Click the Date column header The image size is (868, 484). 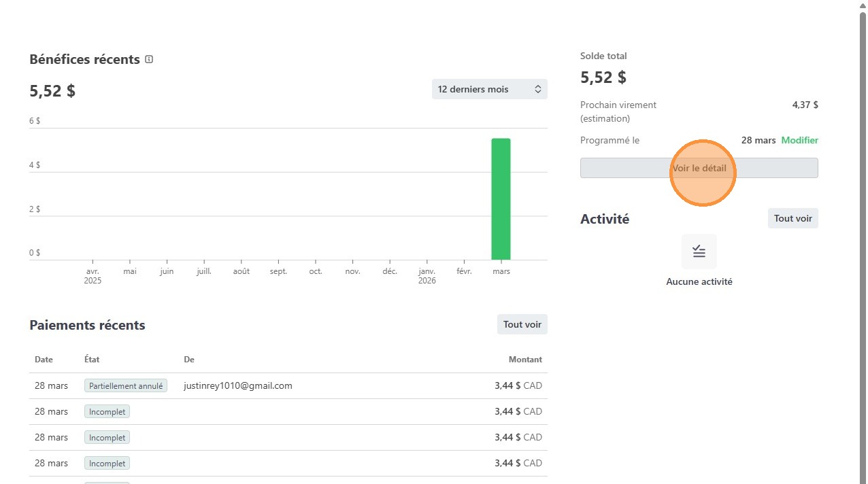point(44,360)
